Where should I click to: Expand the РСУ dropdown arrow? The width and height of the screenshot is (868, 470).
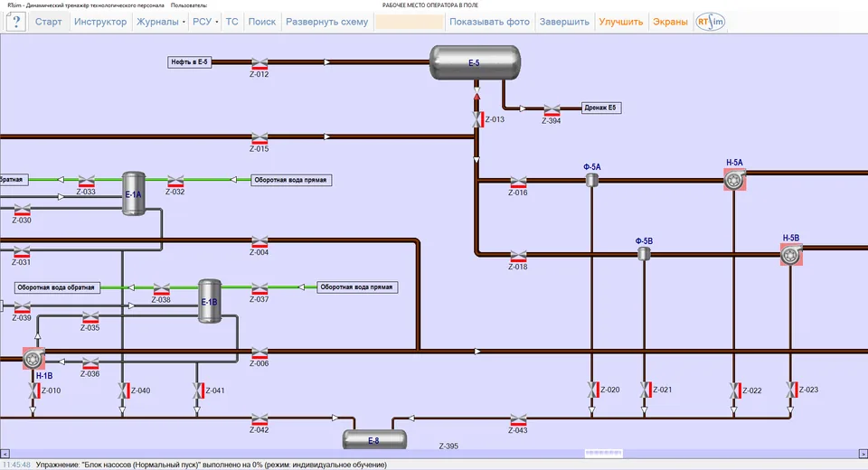pyautogui.click(x=216, y=22)
